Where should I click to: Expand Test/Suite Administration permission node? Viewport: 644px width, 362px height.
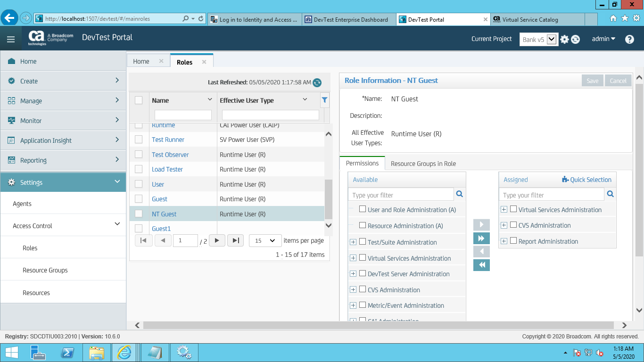(x=353, y=242)
